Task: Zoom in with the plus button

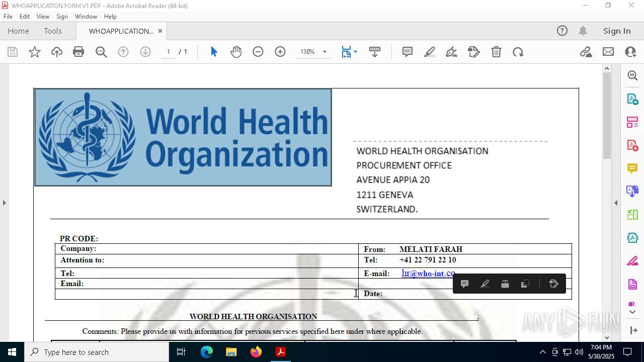Action: pyautogui.click(x=280, y=52)
